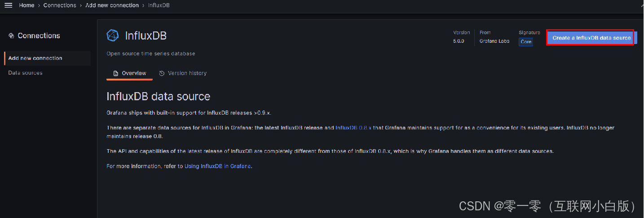Click the Connections sidebar heading
The width and height of the screenshot is (644, 218).
tap(39, 36)
